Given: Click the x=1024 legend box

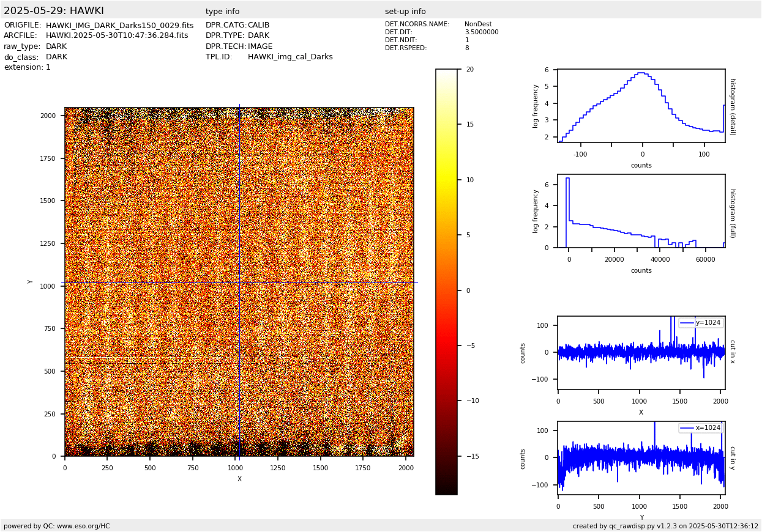Looking at the screenshot, I should click(700, 427).
